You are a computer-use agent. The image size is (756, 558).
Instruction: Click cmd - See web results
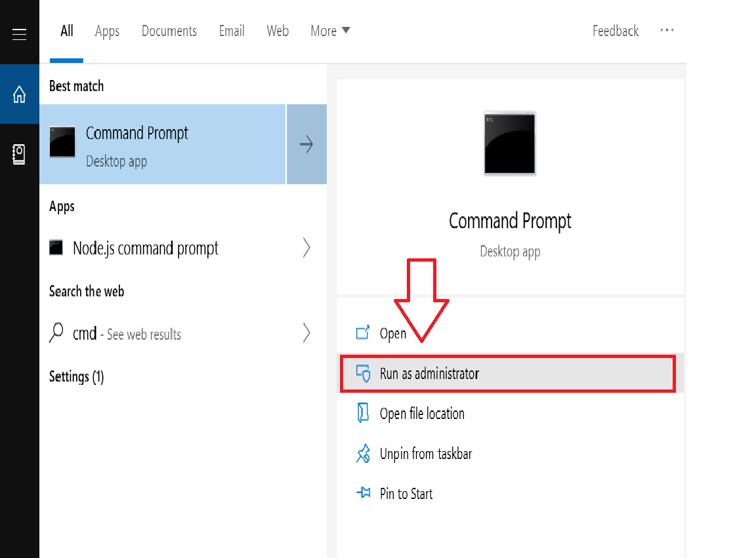click(182, 333)
